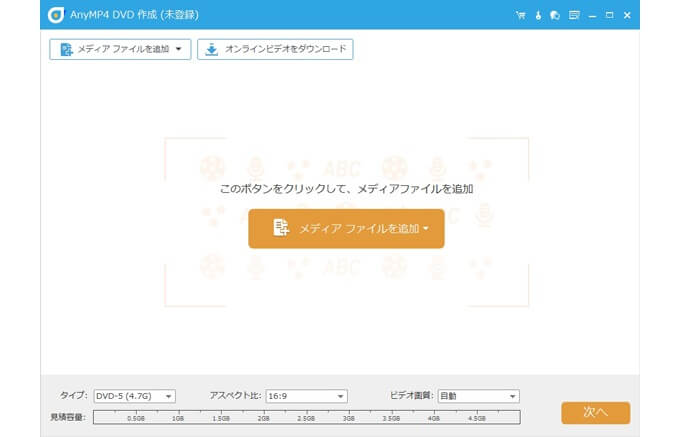Click the 次へ button
696x437 pixels.
[x=595, y=413]
